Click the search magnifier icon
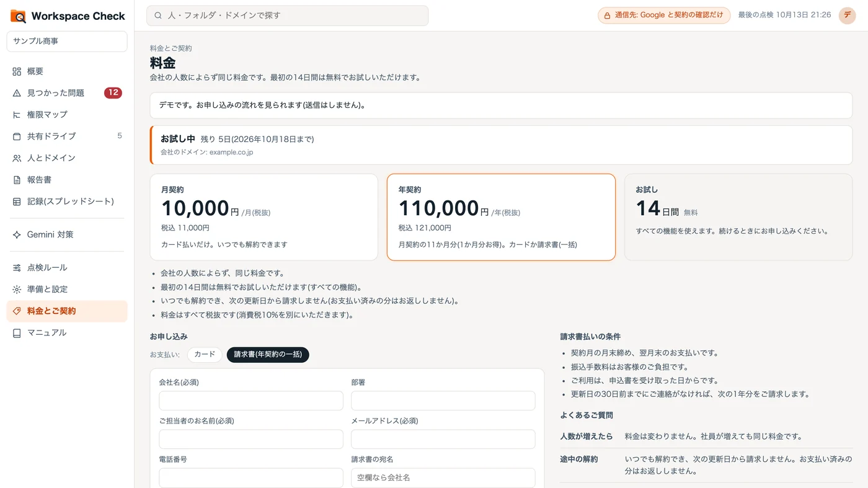This screenshot has height=488, width=868. 158,16
